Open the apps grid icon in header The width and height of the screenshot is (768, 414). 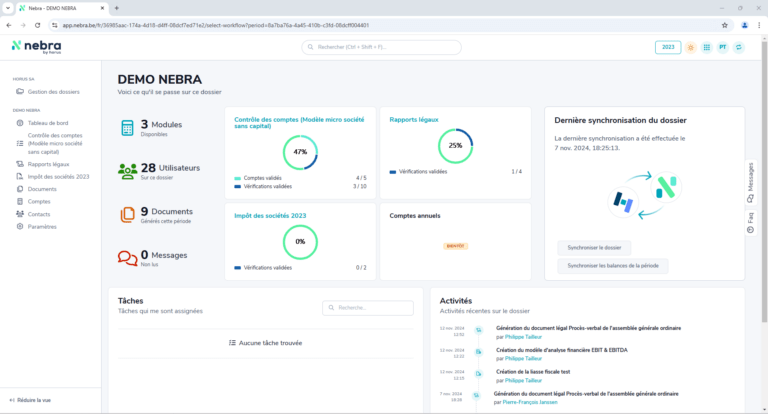[707, 48]
